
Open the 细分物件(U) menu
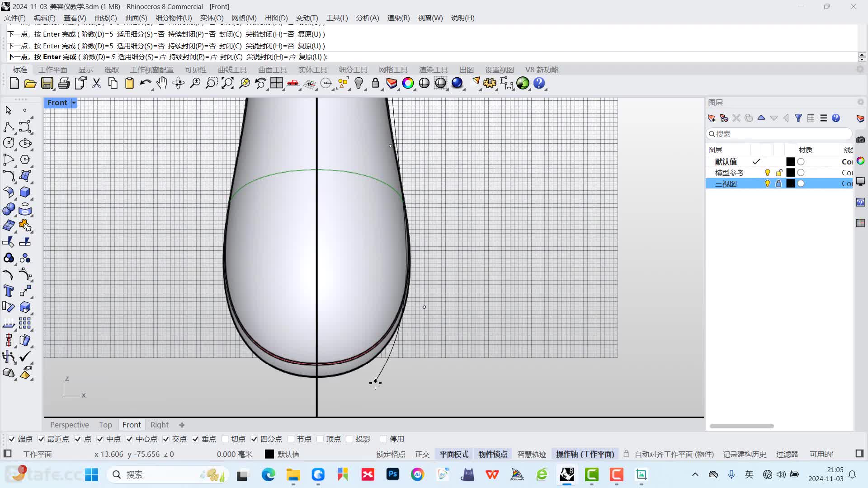tap(174, 18)
